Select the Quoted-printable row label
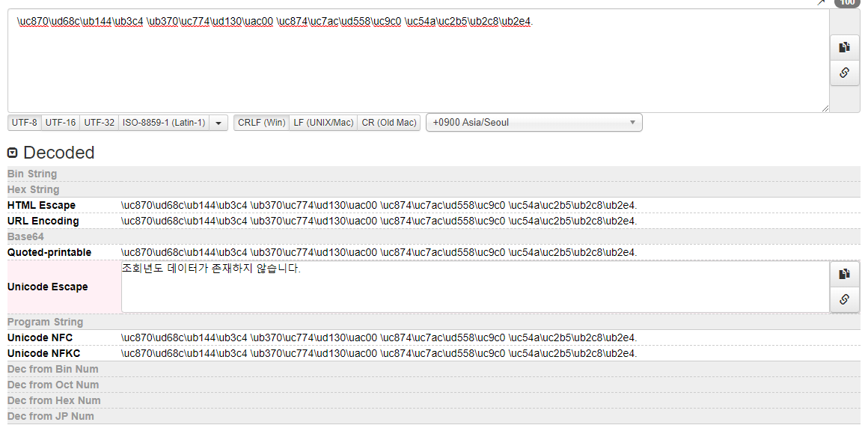Screen dimensions: 868x431 pos(49,252)
